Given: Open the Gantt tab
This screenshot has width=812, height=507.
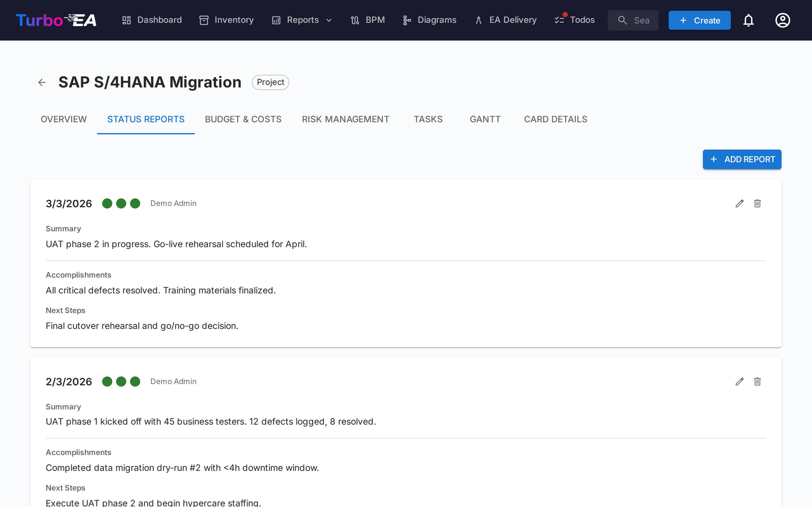Looking at the screenshot, I should click(485, 119).
